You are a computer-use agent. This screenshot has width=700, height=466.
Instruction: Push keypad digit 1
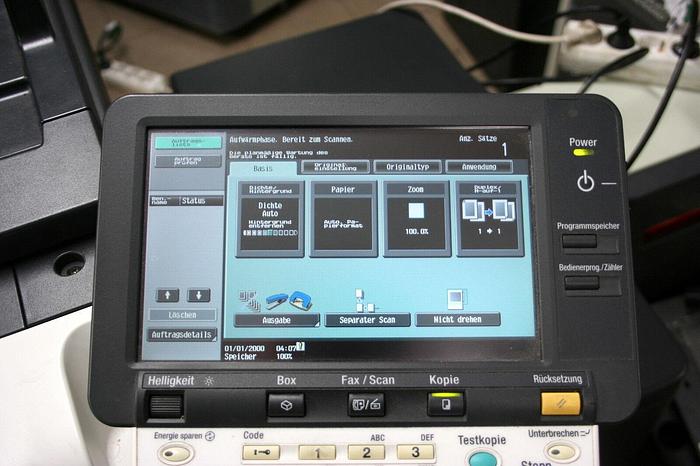(x=317, y=453)
